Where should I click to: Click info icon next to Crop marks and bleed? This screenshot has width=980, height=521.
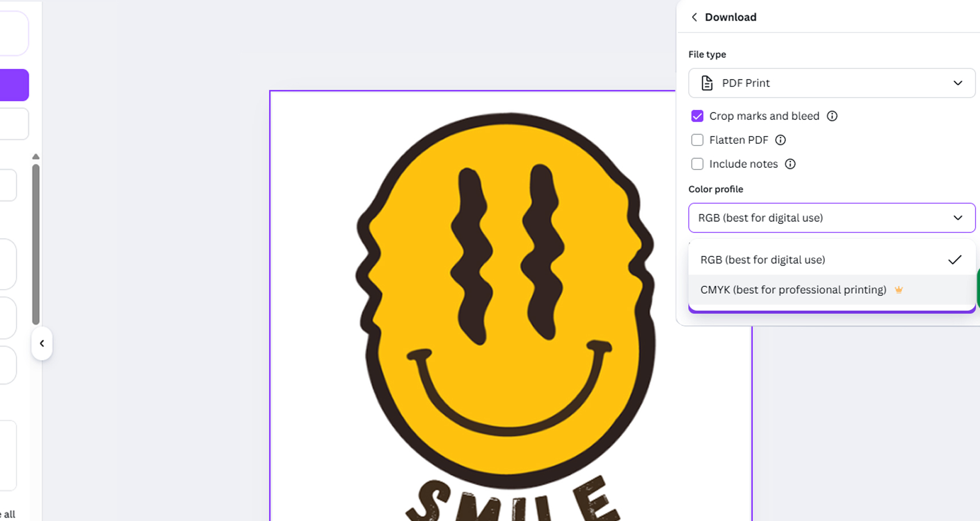click(832, 116)
